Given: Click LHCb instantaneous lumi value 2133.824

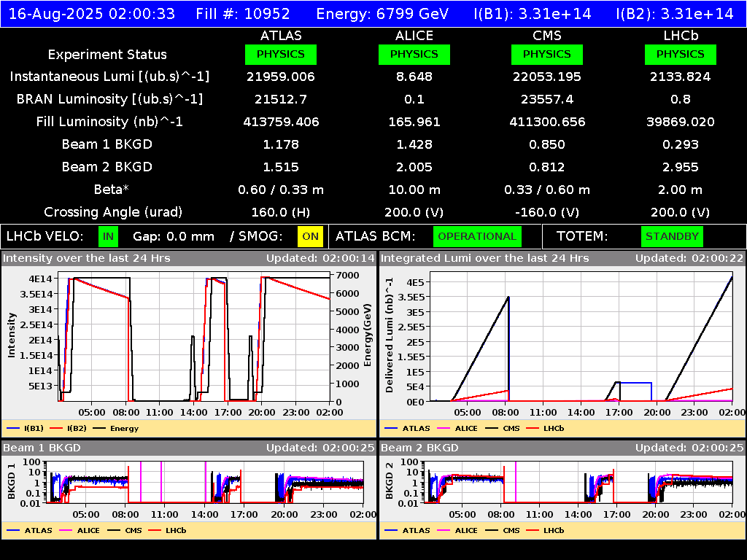Looking at the screenshot, I should click(681, 77).
